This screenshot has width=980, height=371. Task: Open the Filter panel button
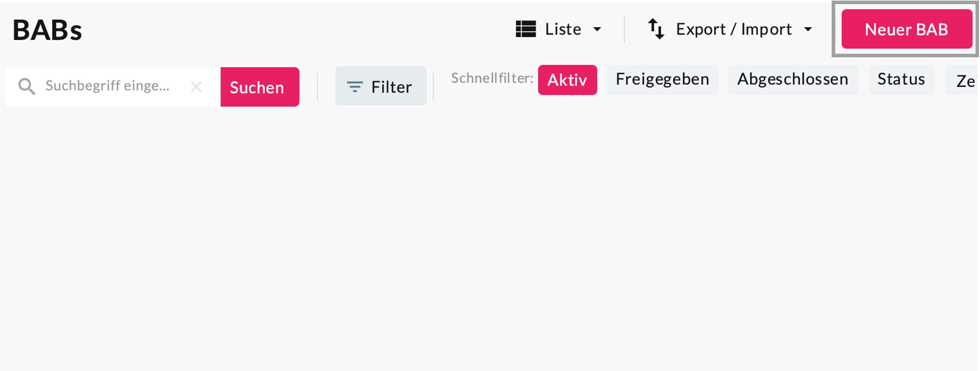(381, 86)
